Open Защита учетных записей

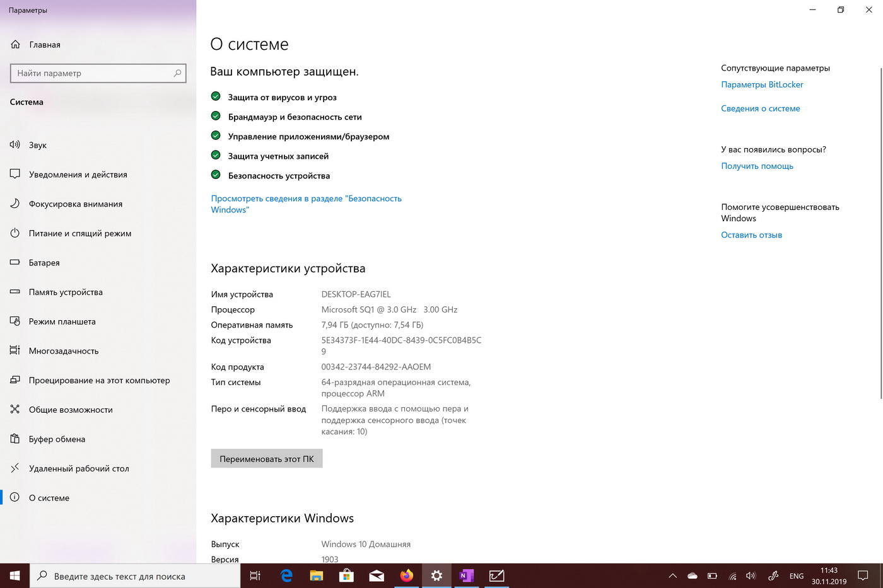278,156
